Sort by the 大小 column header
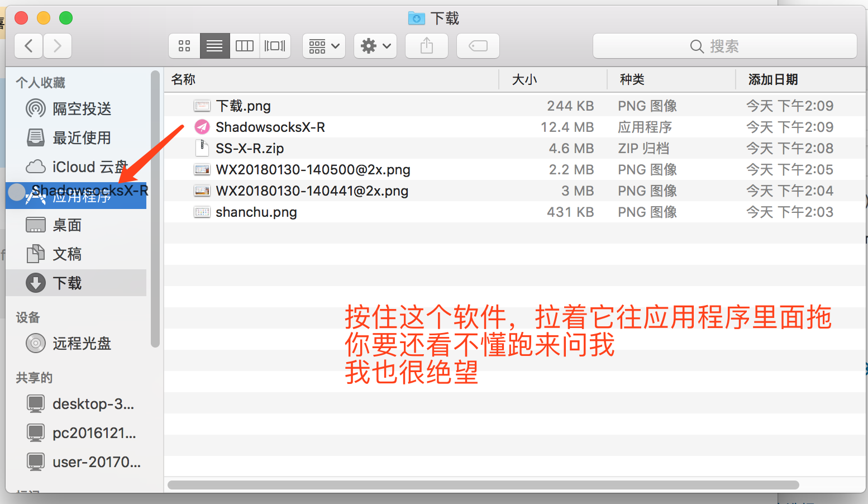Viewport: 868px width, 504px height. click(x=553, y=79)
